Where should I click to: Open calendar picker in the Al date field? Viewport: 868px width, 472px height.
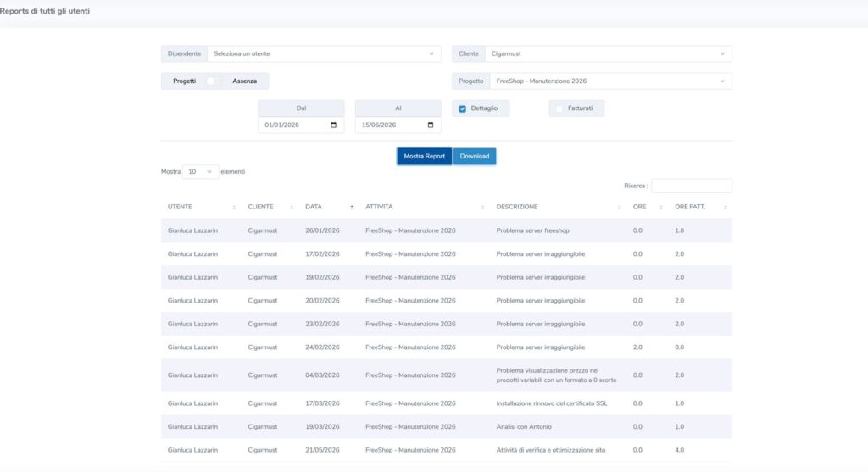pos(430,125)
